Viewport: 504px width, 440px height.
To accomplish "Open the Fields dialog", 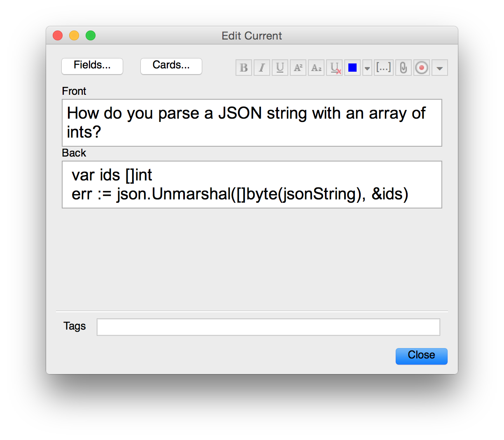I will point(92,66).
